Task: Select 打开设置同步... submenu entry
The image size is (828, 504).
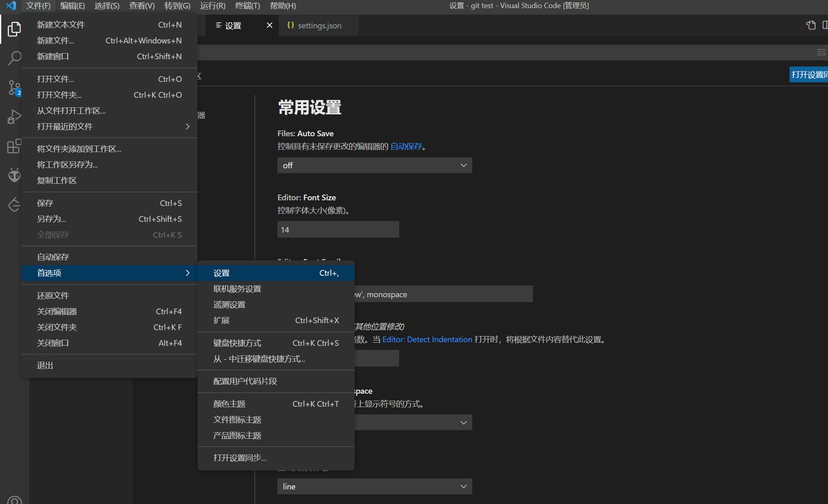Action: [x=276, y=458]
